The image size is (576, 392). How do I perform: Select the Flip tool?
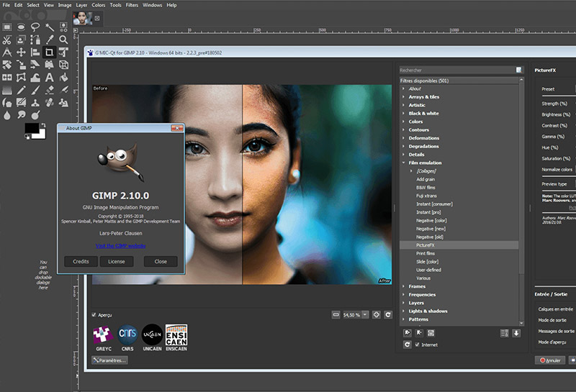(x=7, y=78)
